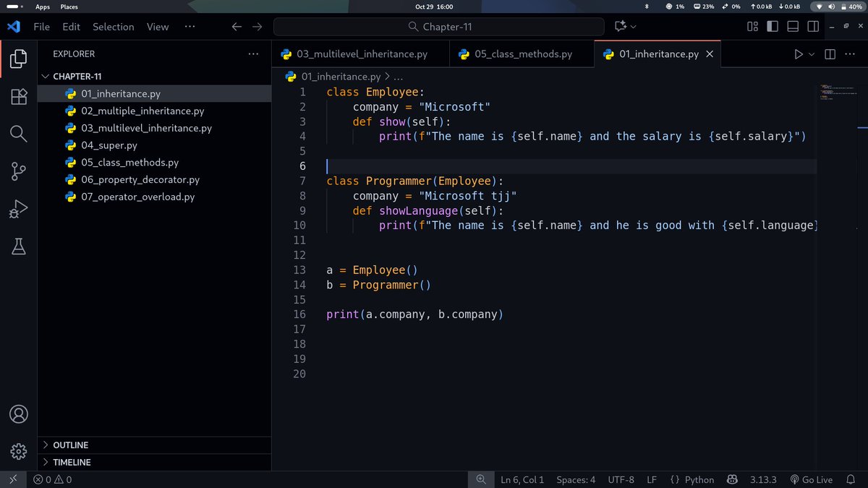Open the Testing flask view
Viewport: 868px width, 488px height.
coord(19,247)
